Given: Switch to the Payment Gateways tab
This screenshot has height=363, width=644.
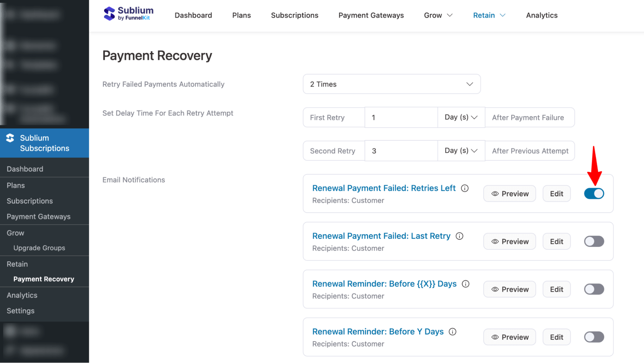Looking at the screenshot, I should [x=371, y=15].
